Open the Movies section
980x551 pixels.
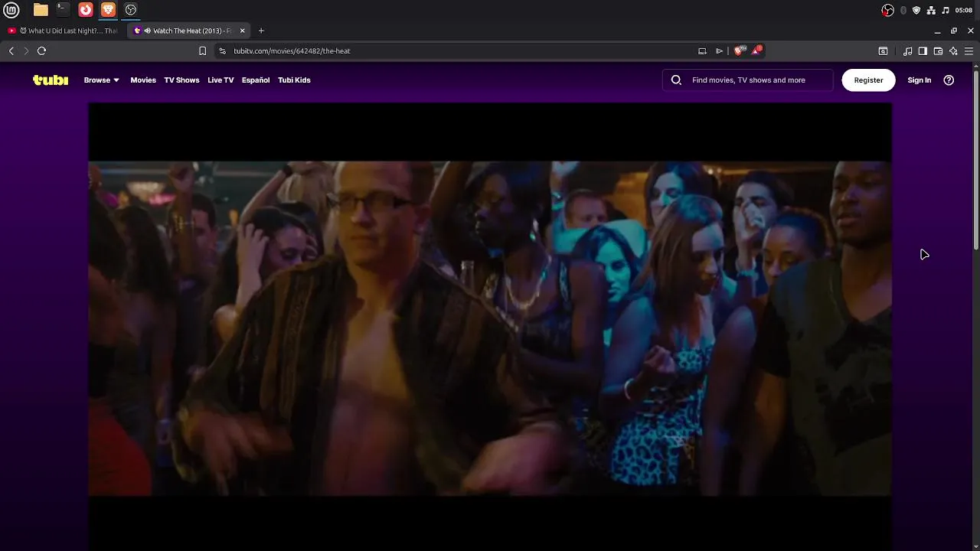[x=143, y=80]
